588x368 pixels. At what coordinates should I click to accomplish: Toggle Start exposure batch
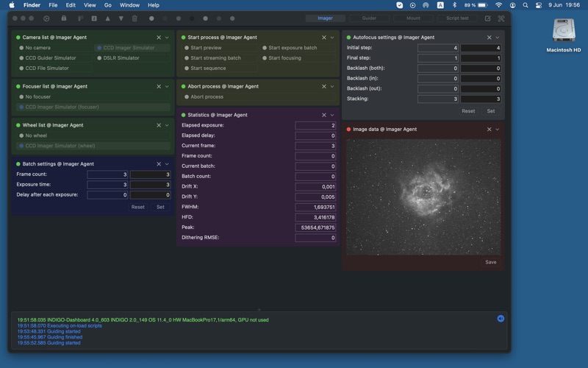pos(298,48)
